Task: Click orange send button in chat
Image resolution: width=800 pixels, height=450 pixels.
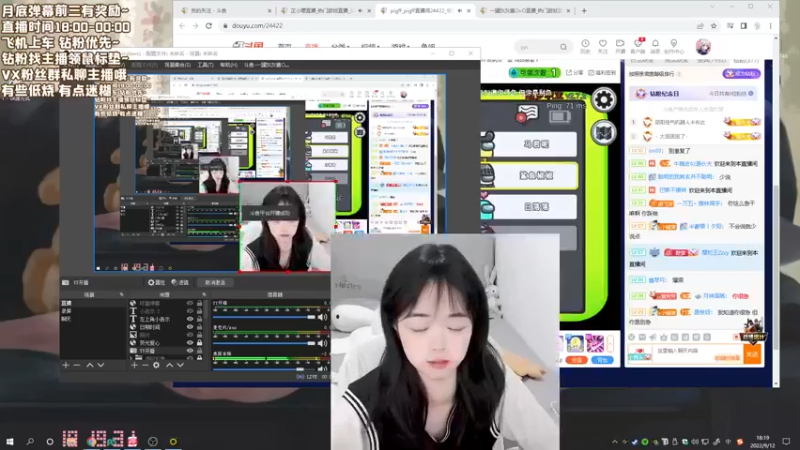Action: tap(753, 354)
